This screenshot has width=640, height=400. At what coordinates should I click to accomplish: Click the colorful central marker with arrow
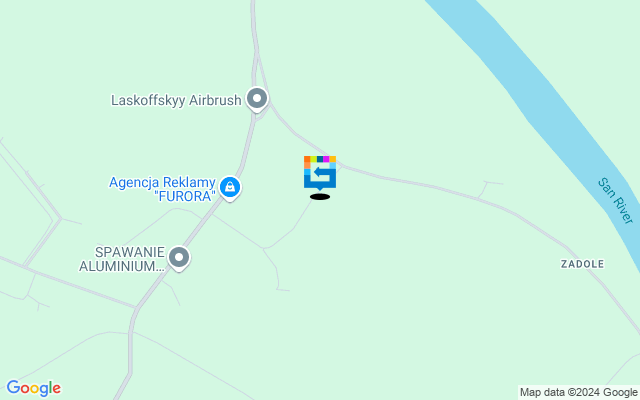click(x=320, y=173)
